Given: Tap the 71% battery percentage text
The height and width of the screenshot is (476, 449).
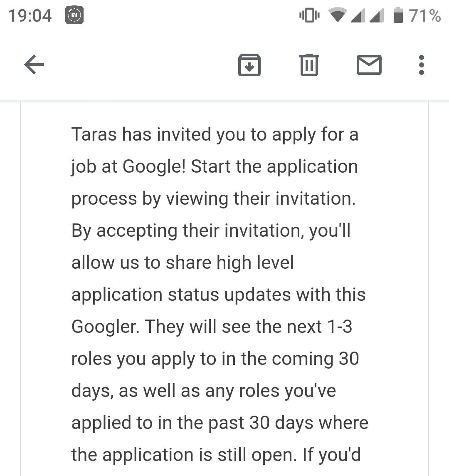Looking at the screenshot, I should click(x=424, y=16).
